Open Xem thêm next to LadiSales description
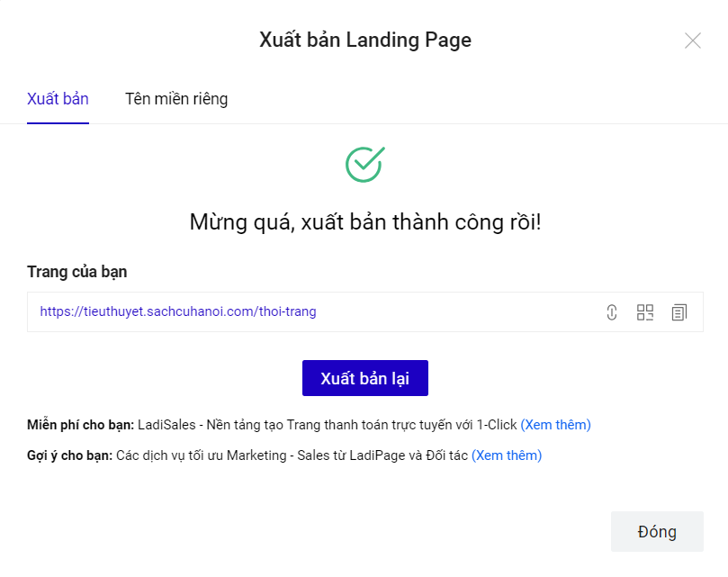728x577 pixels. point(556,424)
